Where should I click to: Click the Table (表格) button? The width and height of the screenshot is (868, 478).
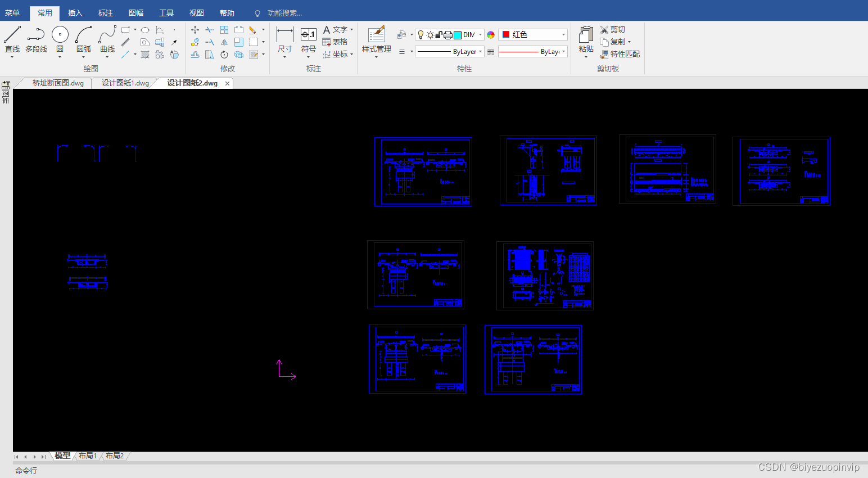coord(335,42)
